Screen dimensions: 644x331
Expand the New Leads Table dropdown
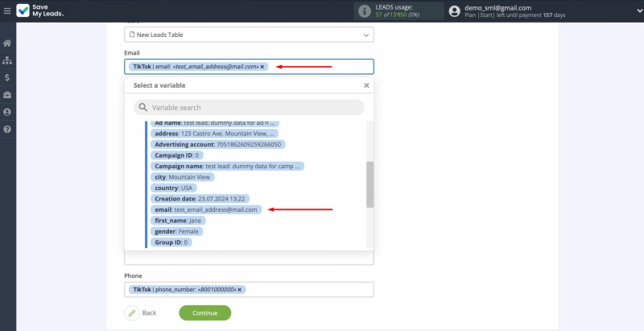click(366, 35)
